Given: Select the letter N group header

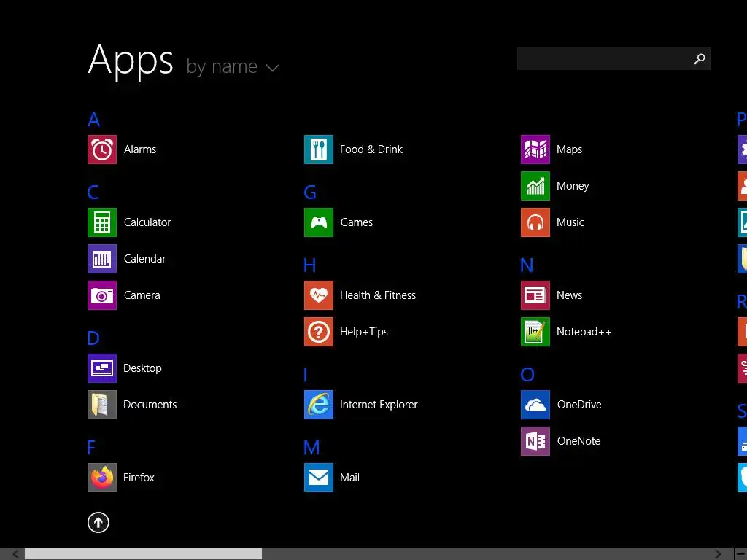Looking at the screenshot, I should pos(527,265).
